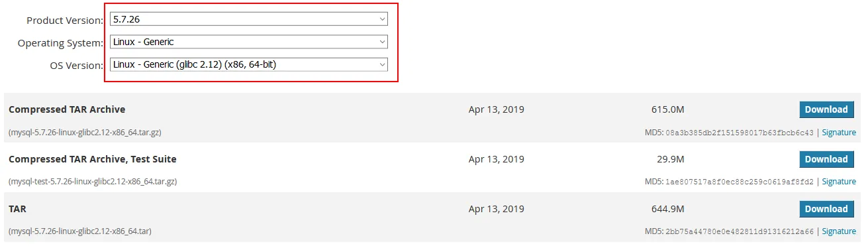Open the Operating System dropdown
This screenshot has height=248, width=868.
[249, 42]
